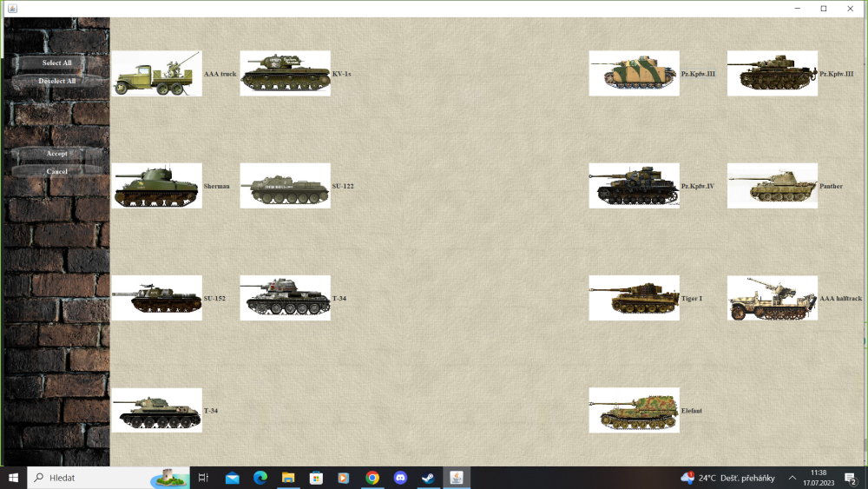Click the Java application taskbar icon
Screen dimensions: 868x489
tap(457, 478)
